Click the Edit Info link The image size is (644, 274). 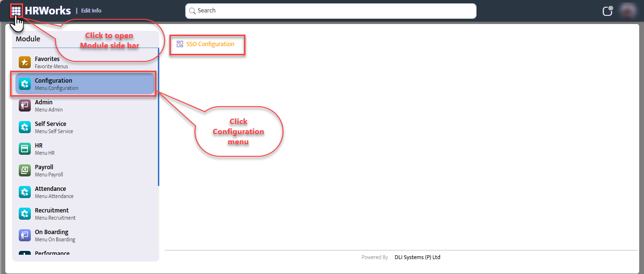click(x=91, y=11)
